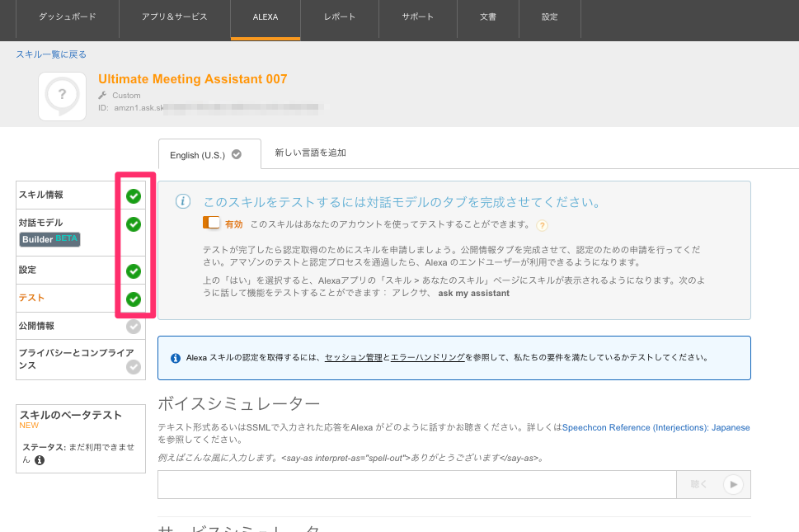Click the gray check next to プライバシーとコンプライアンス
Image resolution: width=799 pixels, height=532 pixels.
pyautogui.click(x=134, y=367)
